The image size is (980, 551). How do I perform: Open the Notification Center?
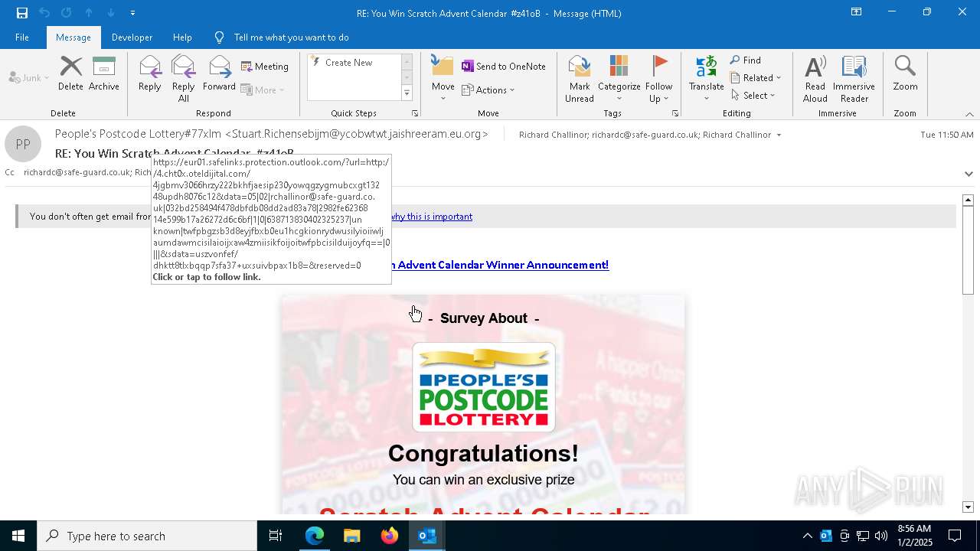click(x=955, y=536)
